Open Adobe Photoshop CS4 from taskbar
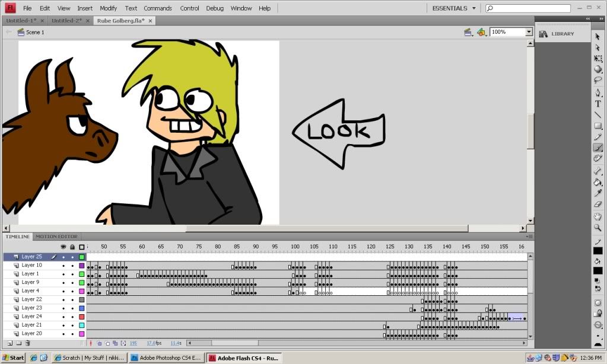 [x=166, y=358]
